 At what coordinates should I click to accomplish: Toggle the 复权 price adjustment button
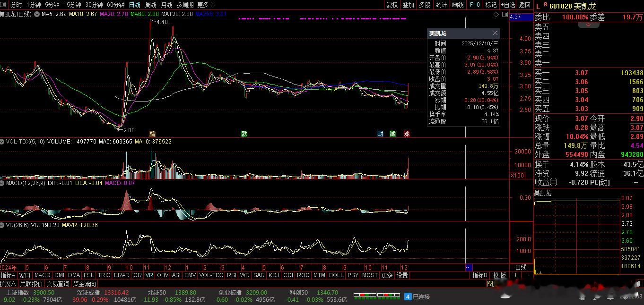pyautogui.click(x=392, y=5)
